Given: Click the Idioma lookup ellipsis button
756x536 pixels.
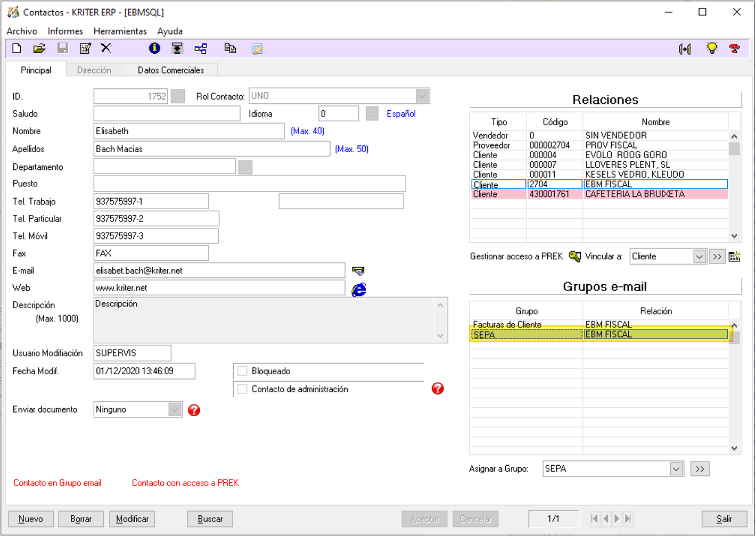Looking at the screenshot, I should 372,114.
